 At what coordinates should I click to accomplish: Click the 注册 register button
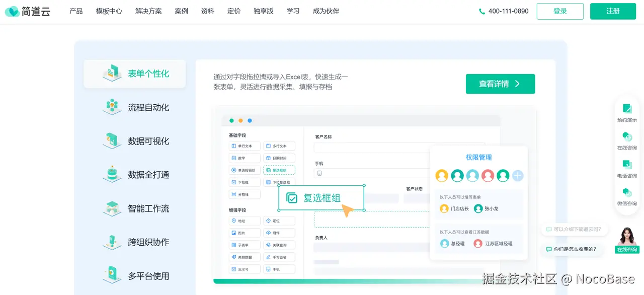click(613, 11)
